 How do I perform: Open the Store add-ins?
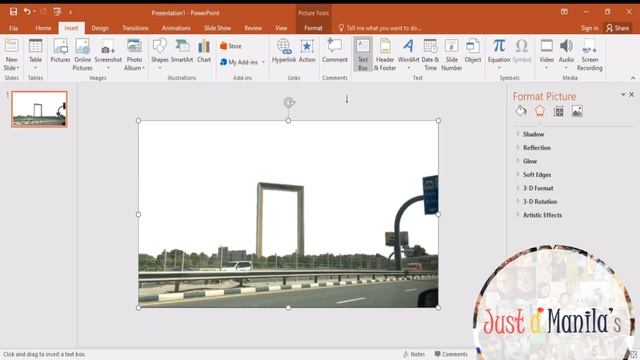231,46
